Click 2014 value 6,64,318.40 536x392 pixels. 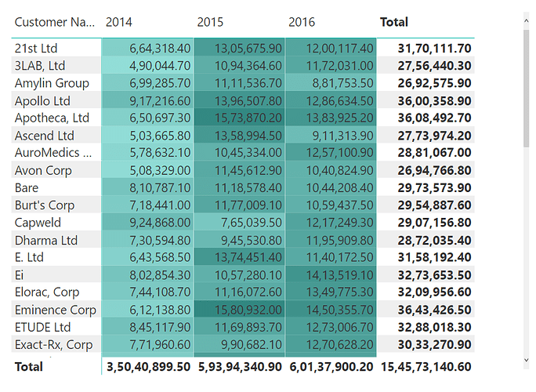click(x=160, y=49)
